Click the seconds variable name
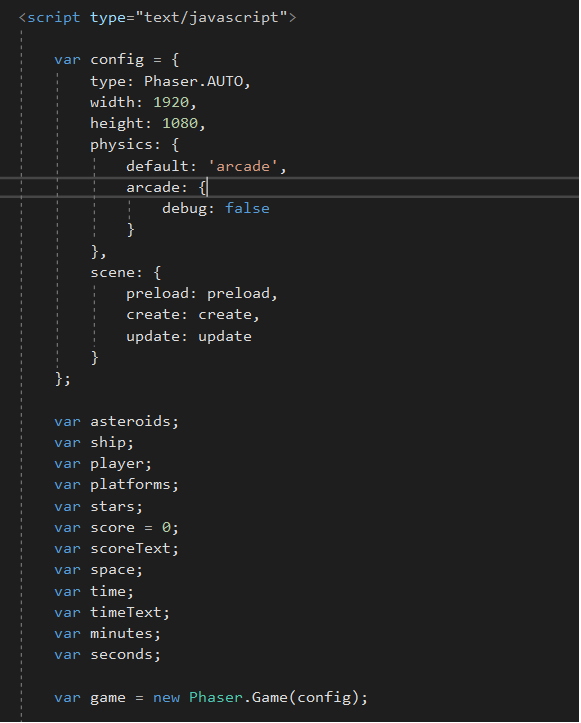This screenshot has height=723, width=581. (x=121, y=655)
